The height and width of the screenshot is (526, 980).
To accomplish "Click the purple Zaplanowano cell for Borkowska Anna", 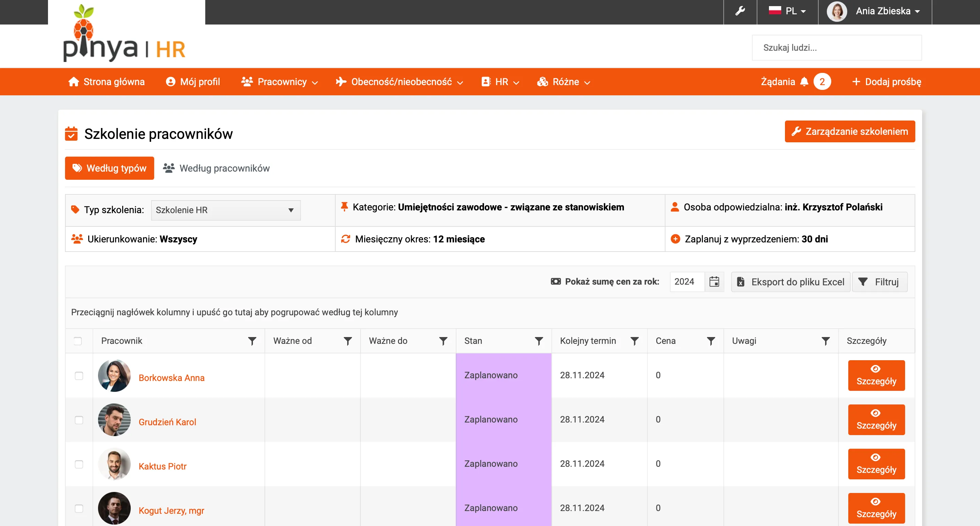I will coord(503,376).
